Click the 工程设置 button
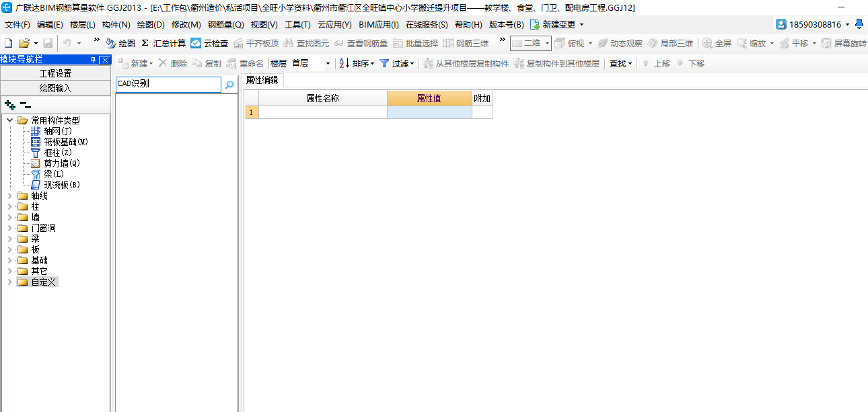Image resolution: width=868 pixels, height=412 pixels. (x=55, y=73)
